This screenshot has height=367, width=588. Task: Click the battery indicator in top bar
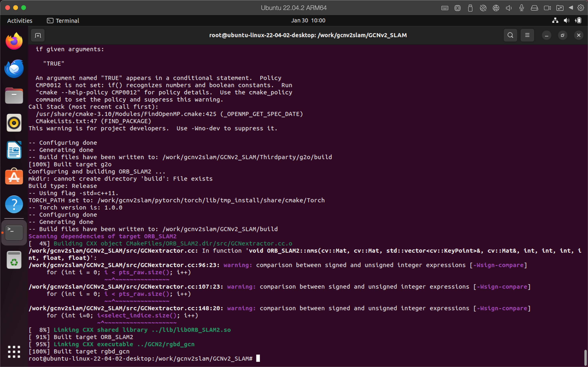(578, 21)
